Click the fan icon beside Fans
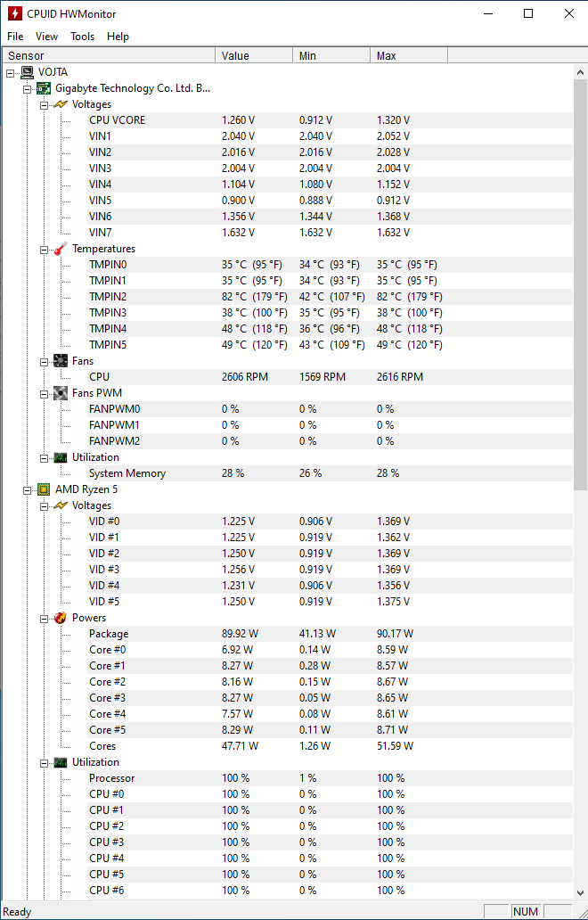The width and height of the screenshot is (588, 920). click(61, 361)
